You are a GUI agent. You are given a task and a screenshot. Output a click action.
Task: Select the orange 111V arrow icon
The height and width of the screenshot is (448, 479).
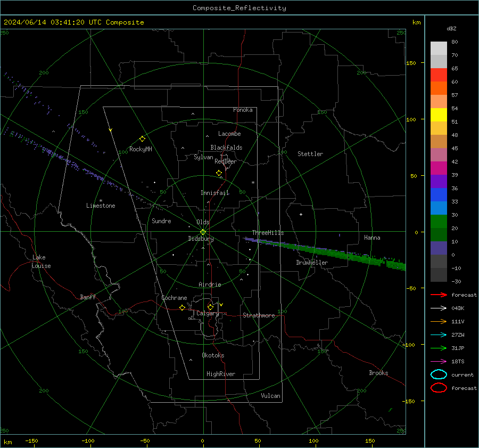tap(439, 321)
